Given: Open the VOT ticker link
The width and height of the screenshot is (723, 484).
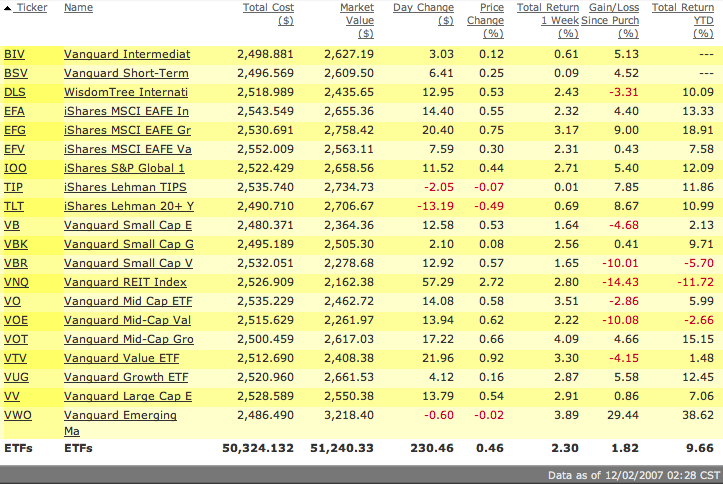Looking at the screenshot, I should point(16,339).
